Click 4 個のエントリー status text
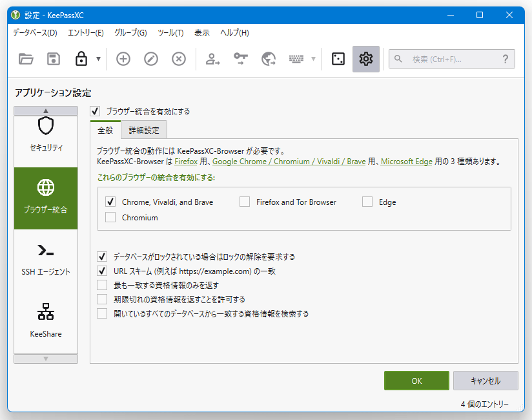Screen dimensions: 532x420 click(484, 404)
